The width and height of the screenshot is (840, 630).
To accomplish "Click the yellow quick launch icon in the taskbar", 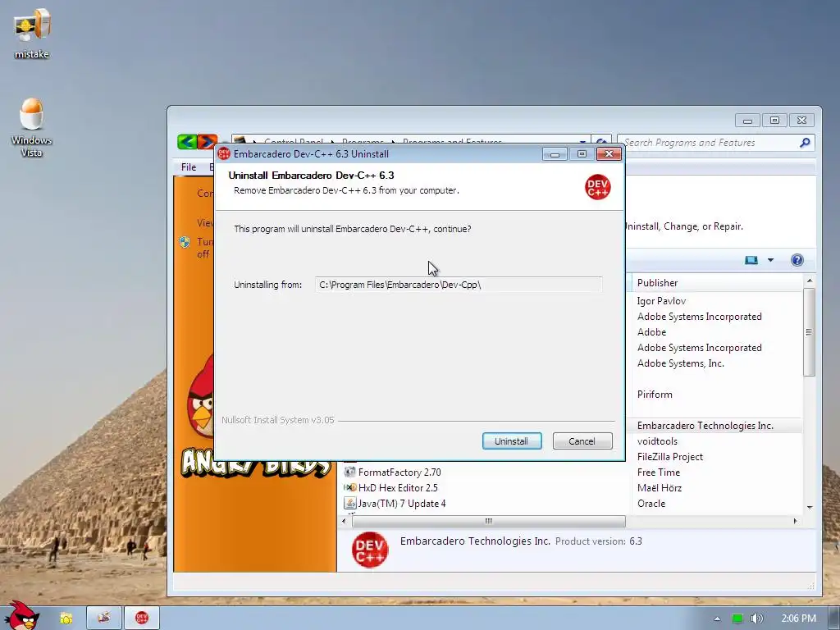I will click(x=66, y=619).
